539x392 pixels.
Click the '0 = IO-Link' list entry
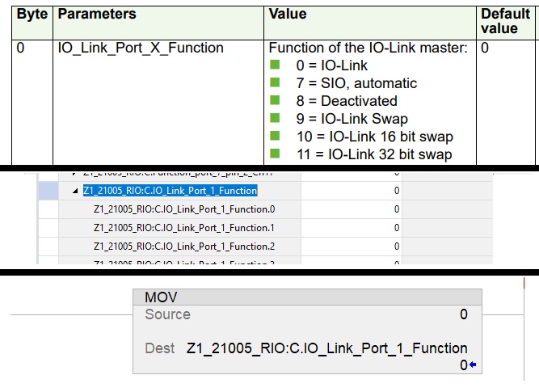click(x=331, y=65)
